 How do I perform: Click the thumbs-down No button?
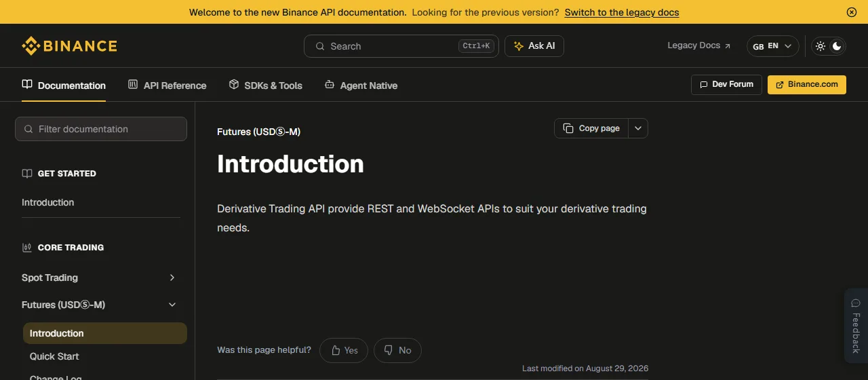[397, 350]
